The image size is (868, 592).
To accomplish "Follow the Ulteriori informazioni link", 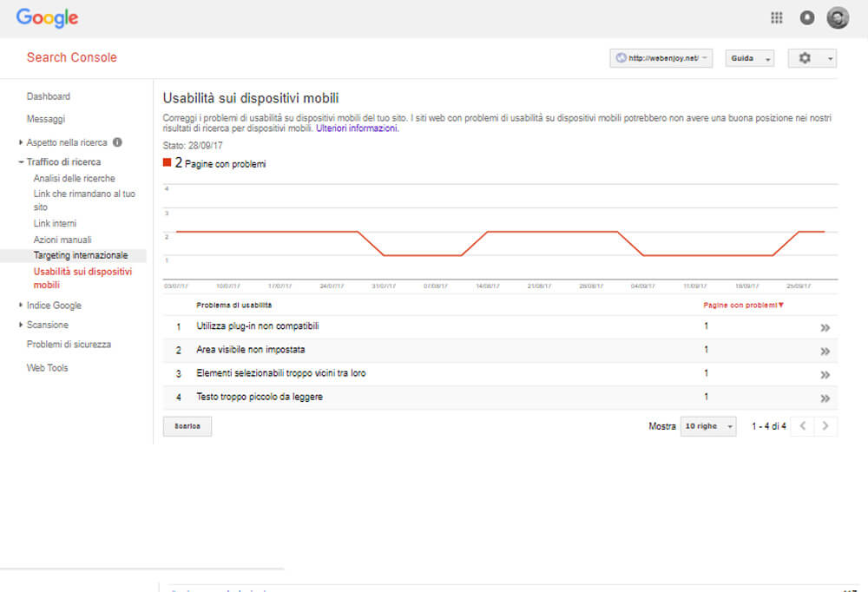I will pyautogui.click(x=357, y=128).
